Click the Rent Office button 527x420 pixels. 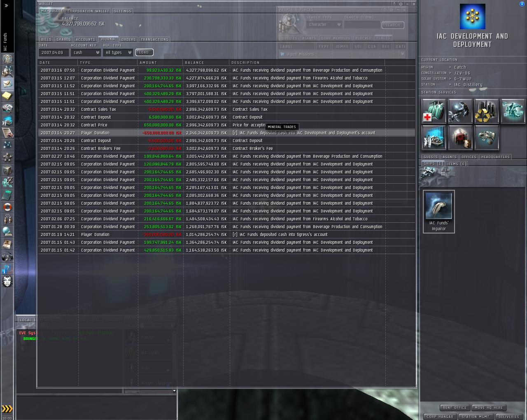(455, 408)
